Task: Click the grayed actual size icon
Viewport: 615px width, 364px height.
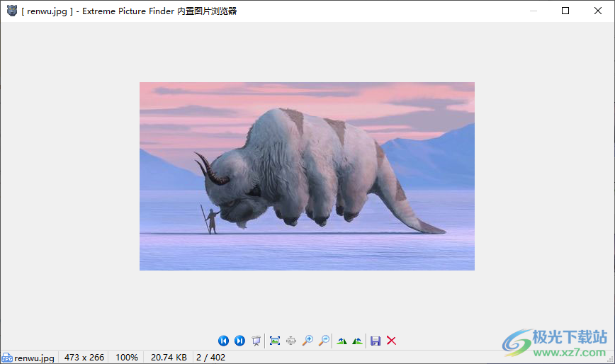Action: 291,341
